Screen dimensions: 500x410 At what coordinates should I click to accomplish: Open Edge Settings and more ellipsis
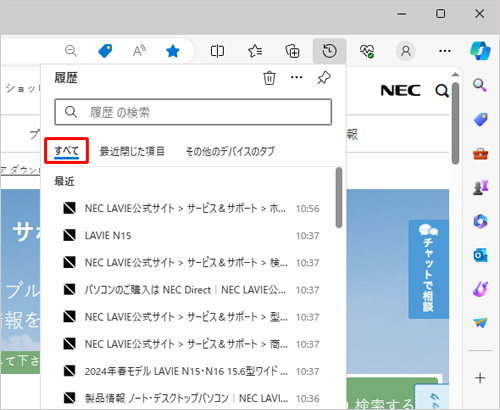[x=445, y=51]
